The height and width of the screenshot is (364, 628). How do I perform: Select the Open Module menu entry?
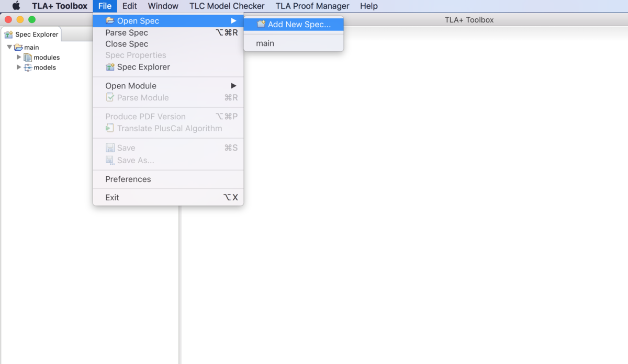tap(168, 86)
